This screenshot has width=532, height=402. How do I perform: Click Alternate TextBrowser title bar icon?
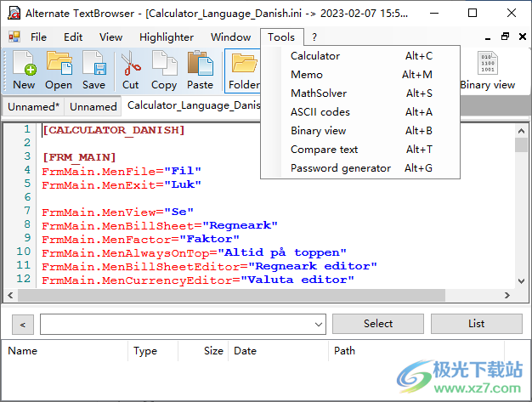pos(14,14)
